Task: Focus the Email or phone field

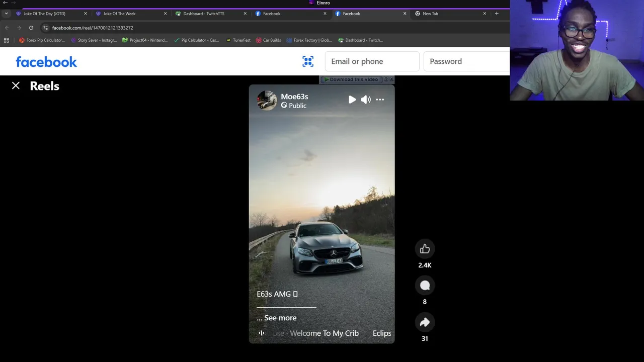Action: 372,61
